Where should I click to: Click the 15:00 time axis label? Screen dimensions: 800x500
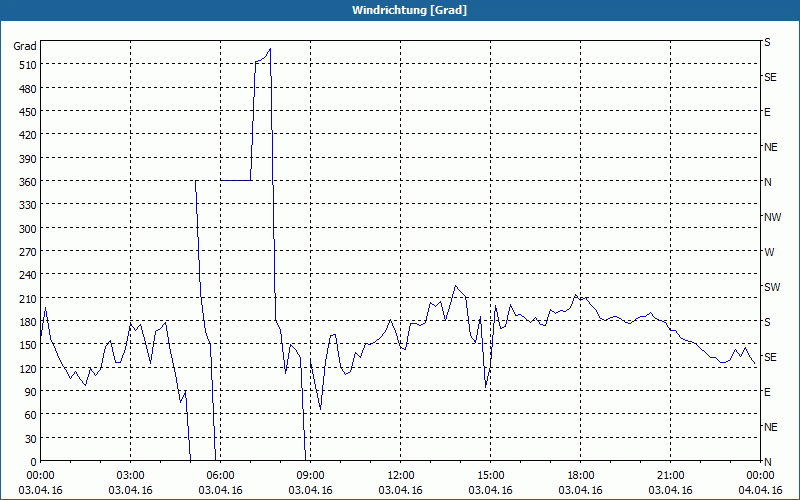coord(490,476)
